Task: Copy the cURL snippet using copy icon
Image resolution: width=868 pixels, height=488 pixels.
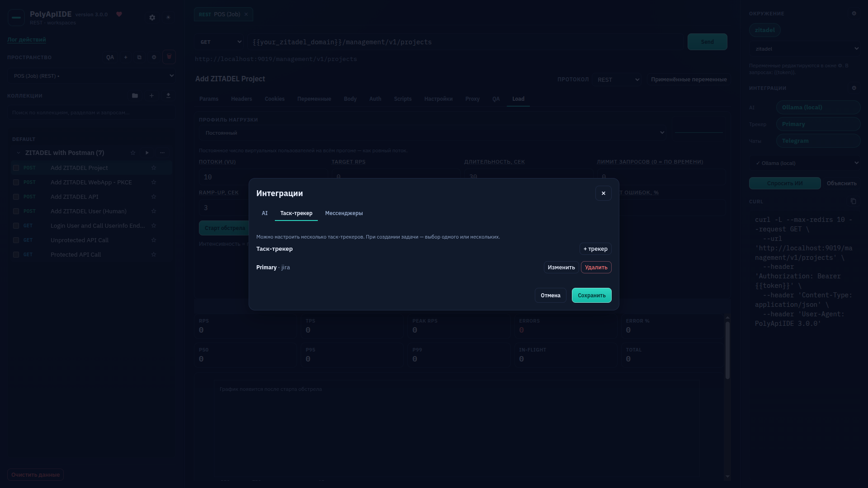Action: pos(854,201)
